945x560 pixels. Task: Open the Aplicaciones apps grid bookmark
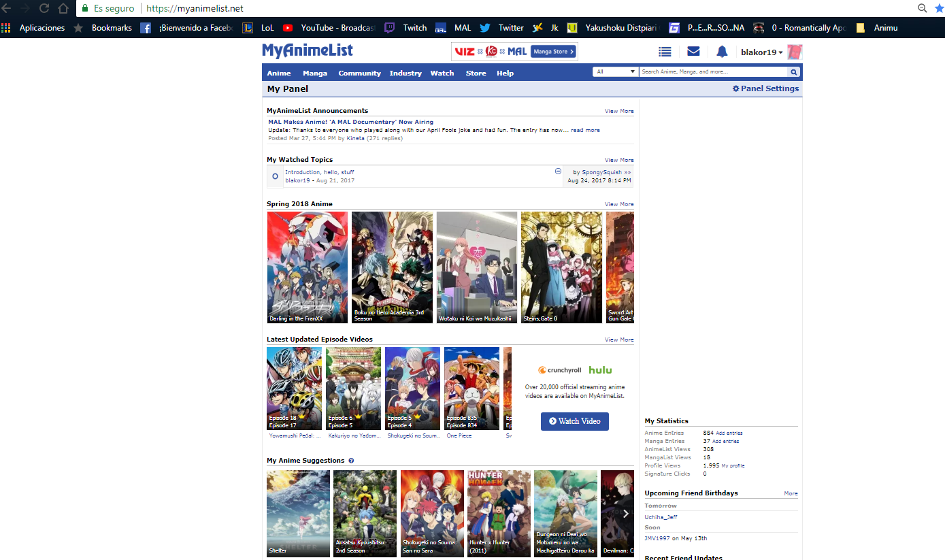33,28
